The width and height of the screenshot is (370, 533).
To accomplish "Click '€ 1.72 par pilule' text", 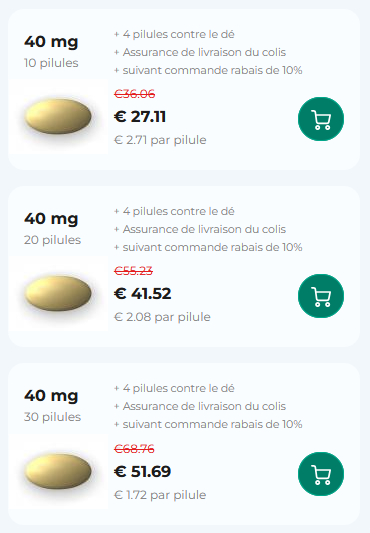I will 160,495.
